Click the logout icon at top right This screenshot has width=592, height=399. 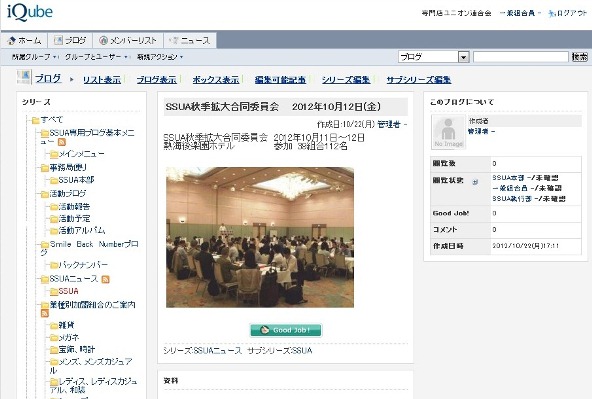tap(552, 14)
